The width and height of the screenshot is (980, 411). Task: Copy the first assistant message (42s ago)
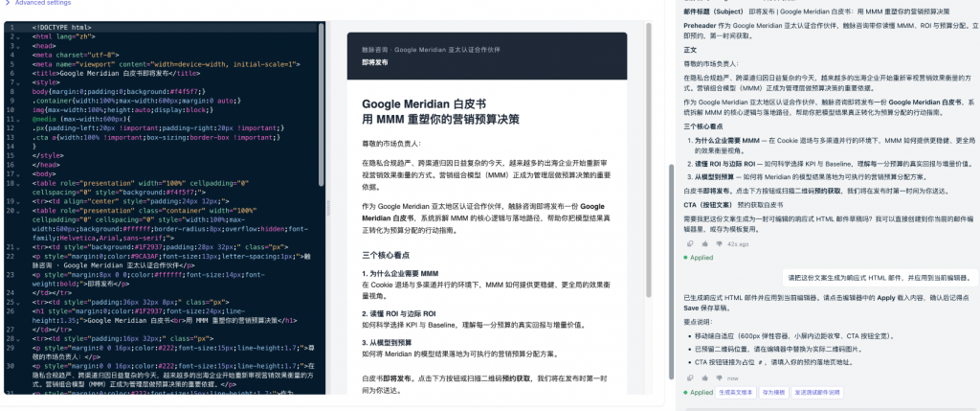[x=689, y=244]
